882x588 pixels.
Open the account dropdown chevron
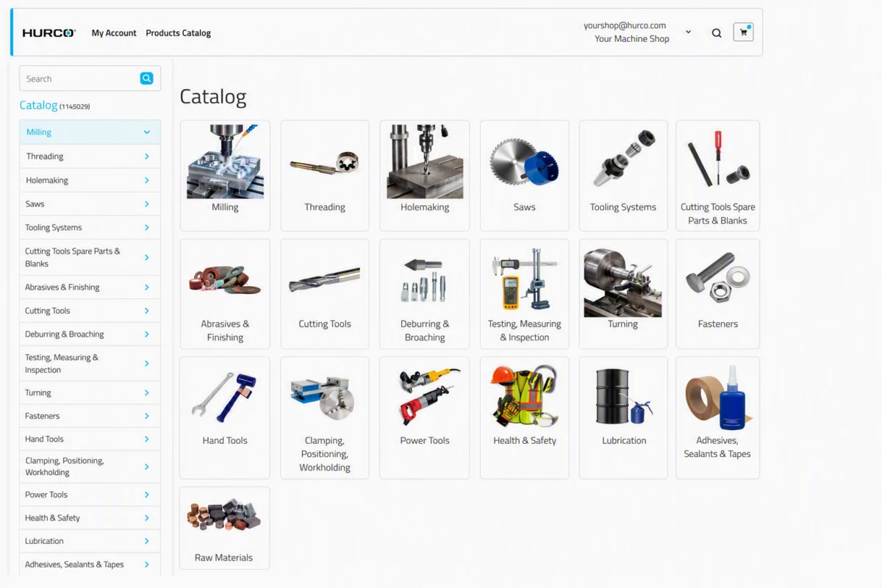pos(689,32)
